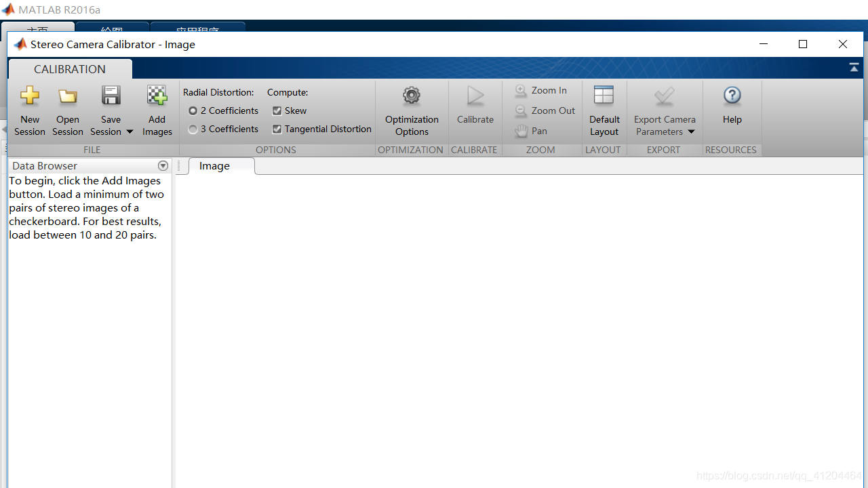Select the 3 Coefficients radio button
This screenshot has height=488, width=868.
193,129
